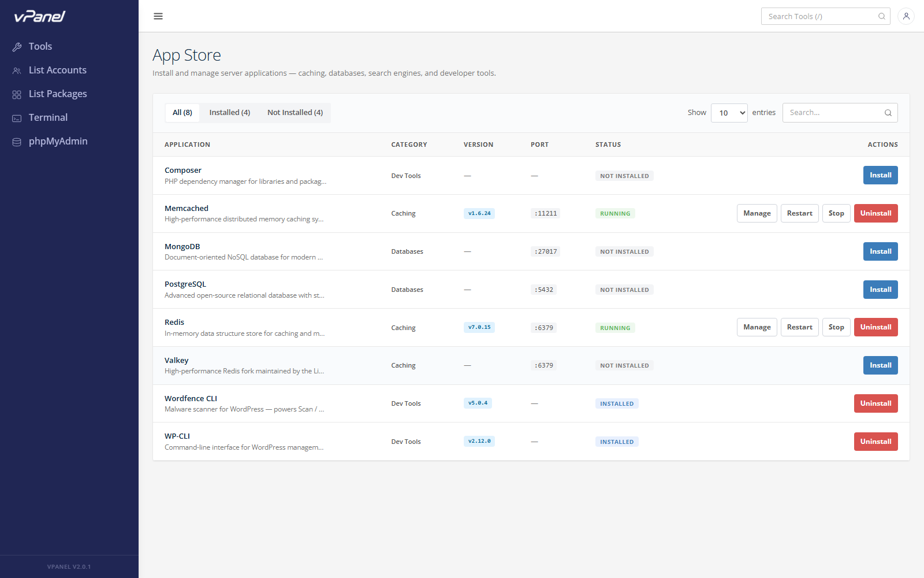Uninstall WP-CLI
924x578 pixels.
[x=876, y=442]
